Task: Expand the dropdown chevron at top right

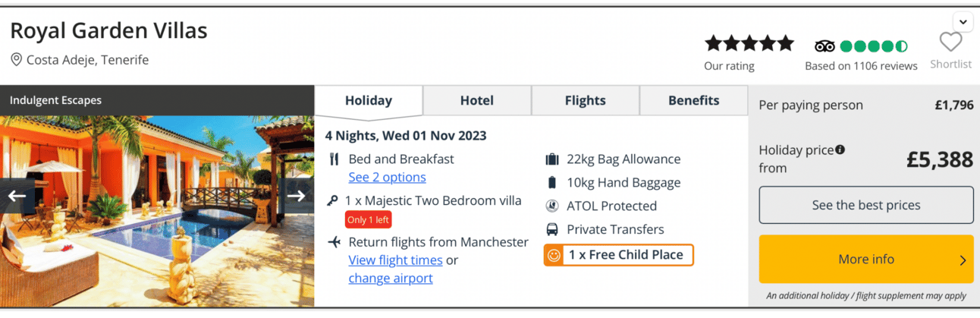Action: pyautogui.click(x=963, y=22)
